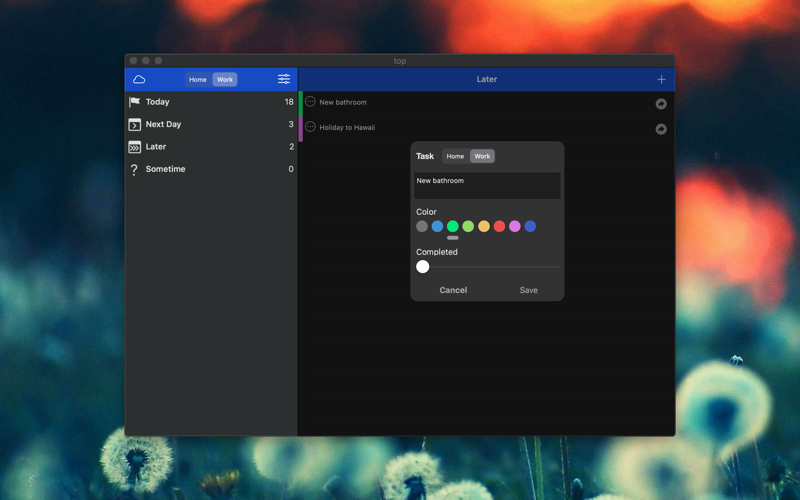Choose the bright green color swatch
Image resolution: width=800 pixels, height=500 pixels.
click(453, 226)
